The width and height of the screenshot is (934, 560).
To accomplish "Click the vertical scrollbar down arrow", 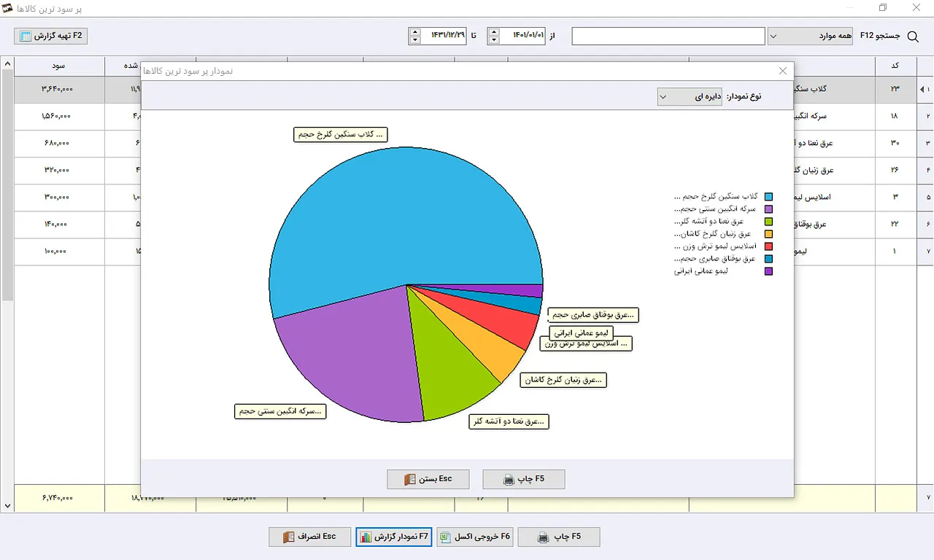I will [x=7, y=505].
